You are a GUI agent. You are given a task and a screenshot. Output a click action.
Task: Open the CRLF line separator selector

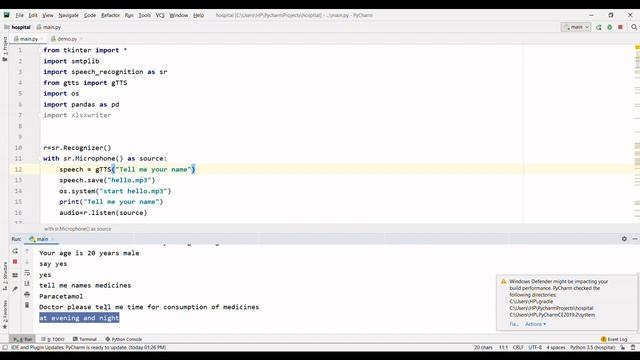pyautogui.click(x=518, y=347)
